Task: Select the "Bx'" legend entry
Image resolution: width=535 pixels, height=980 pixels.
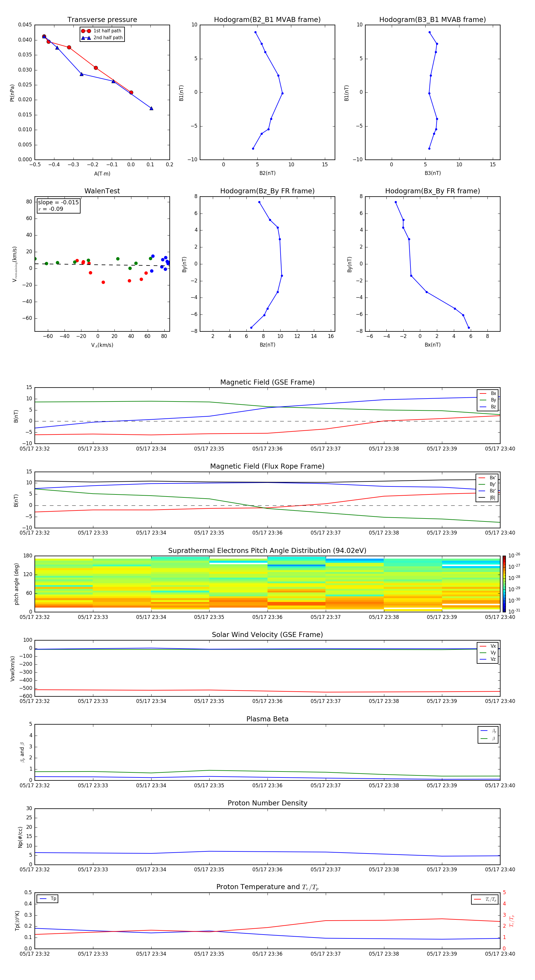Action: click(487, 478)
